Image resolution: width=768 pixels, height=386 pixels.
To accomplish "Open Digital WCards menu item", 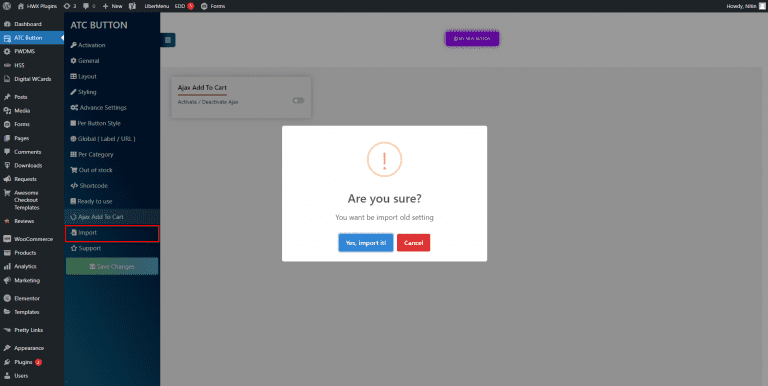I will pos(32,79).
